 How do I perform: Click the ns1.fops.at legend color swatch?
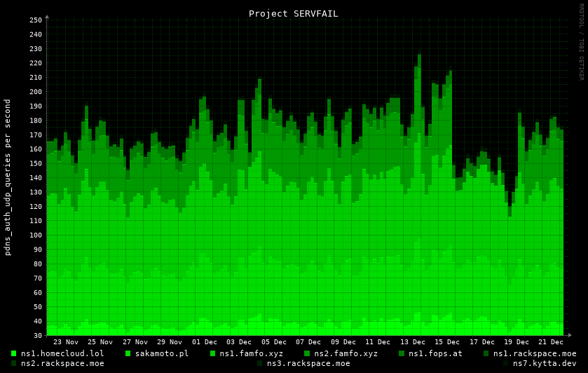pyautogui.click(x=402, y=353)
